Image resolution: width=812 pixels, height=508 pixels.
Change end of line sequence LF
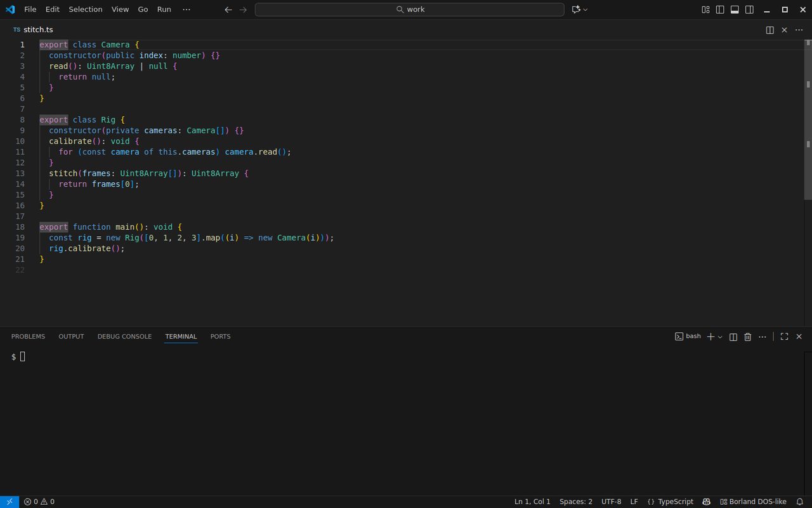tap(634, 502)
